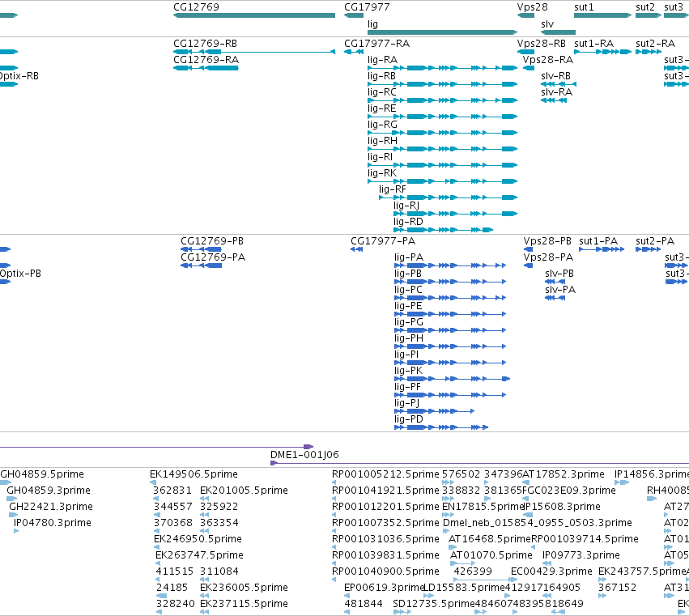Click the lig-PA protein label

point(409,257)
